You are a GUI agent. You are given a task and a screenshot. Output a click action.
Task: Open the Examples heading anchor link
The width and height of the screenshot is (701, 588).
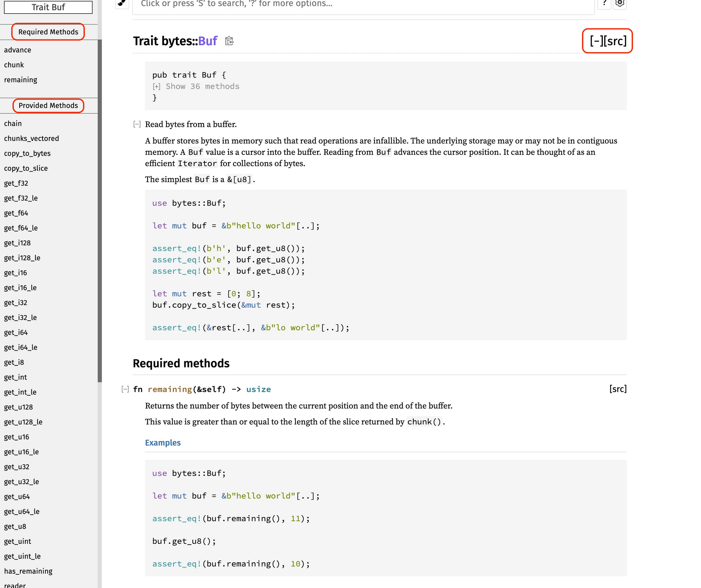click(x=163, y=443)
